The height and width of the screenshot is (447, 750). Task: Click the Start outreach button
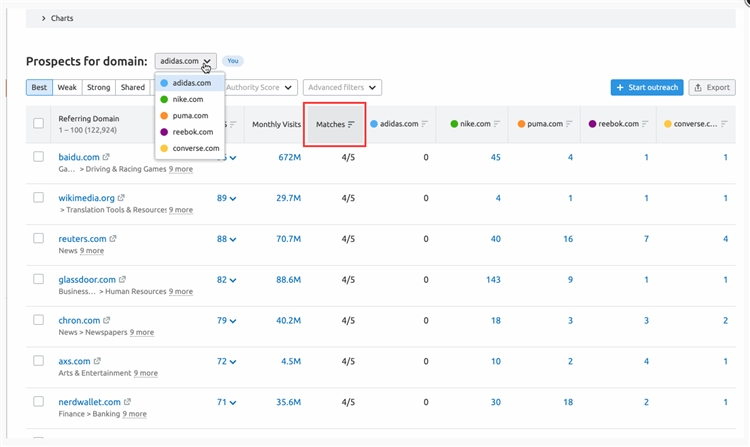pyautogui.click(x=647, y=87)
